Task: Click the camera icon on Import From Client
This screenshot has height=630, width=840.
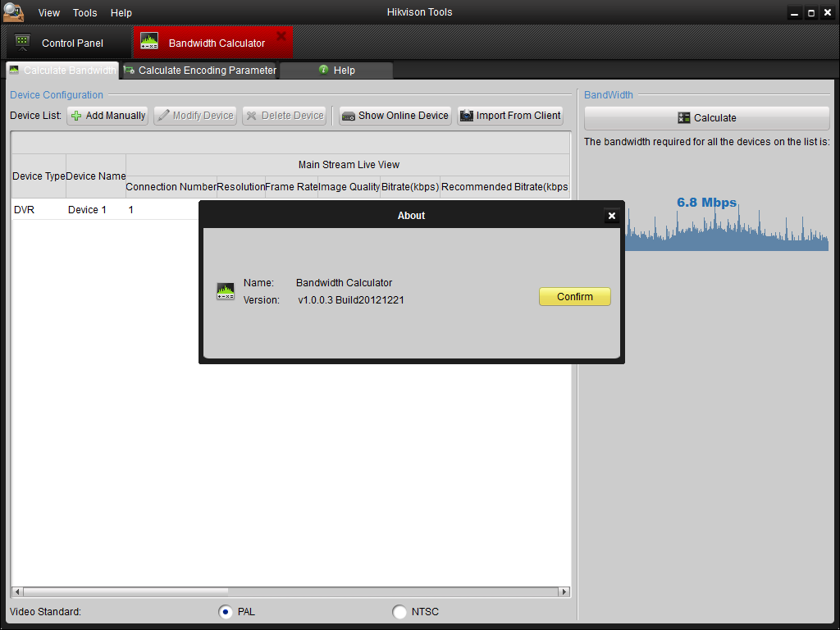Action: (x=467, y=115)
